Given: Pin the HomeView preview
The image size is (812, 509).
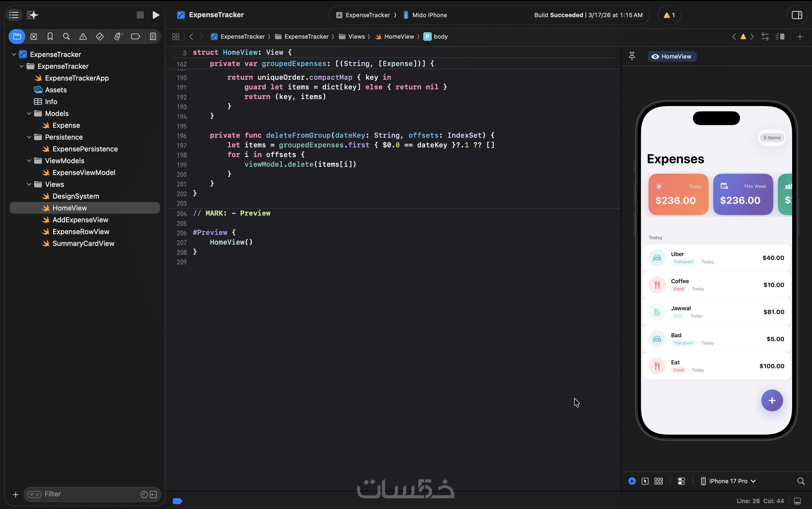Looking at the screenshot, I should tap(632, 56).
